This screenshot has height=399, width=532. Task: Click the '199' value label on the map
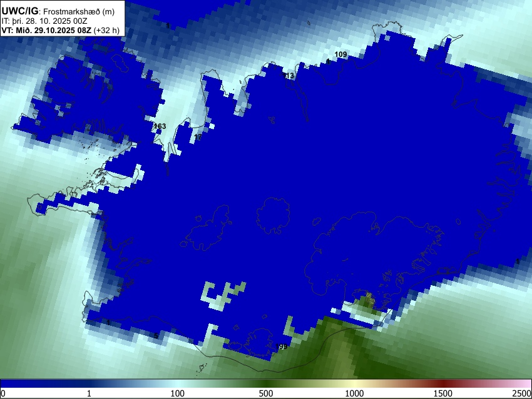(x=281, y=346)
